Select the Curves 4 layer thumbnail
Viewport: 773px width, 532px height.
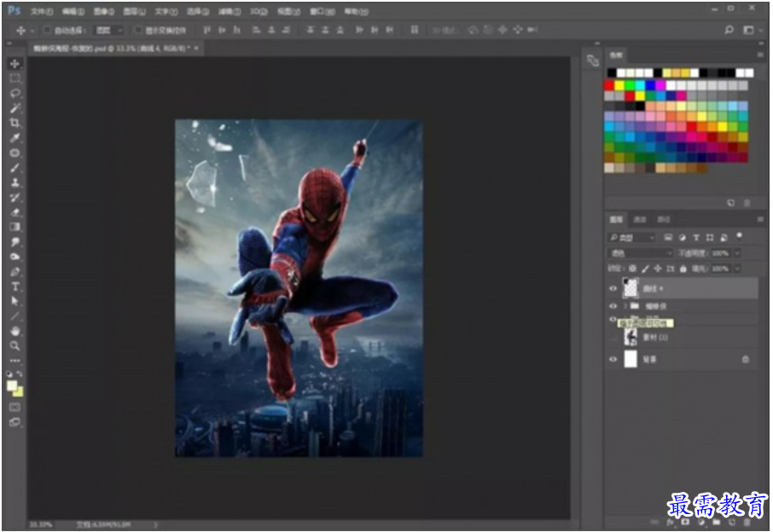pyautogui.click(x=631, y=289)
